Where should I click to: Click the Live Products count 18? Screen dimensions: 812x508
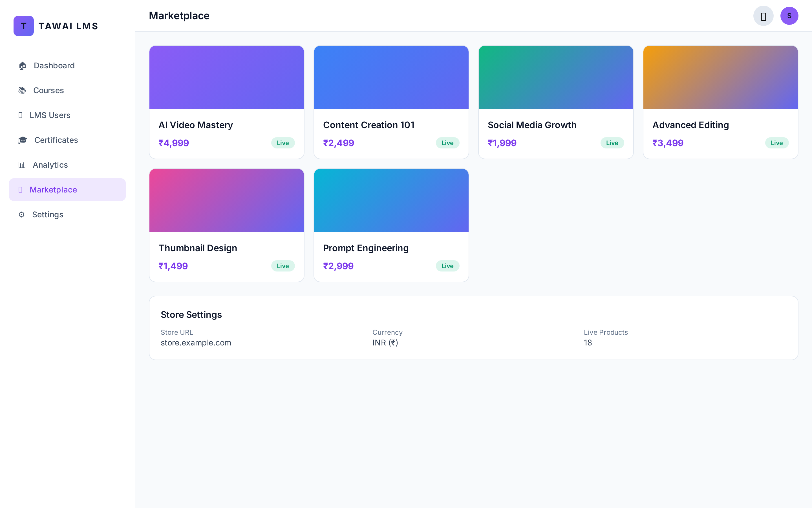click(588, 343)
